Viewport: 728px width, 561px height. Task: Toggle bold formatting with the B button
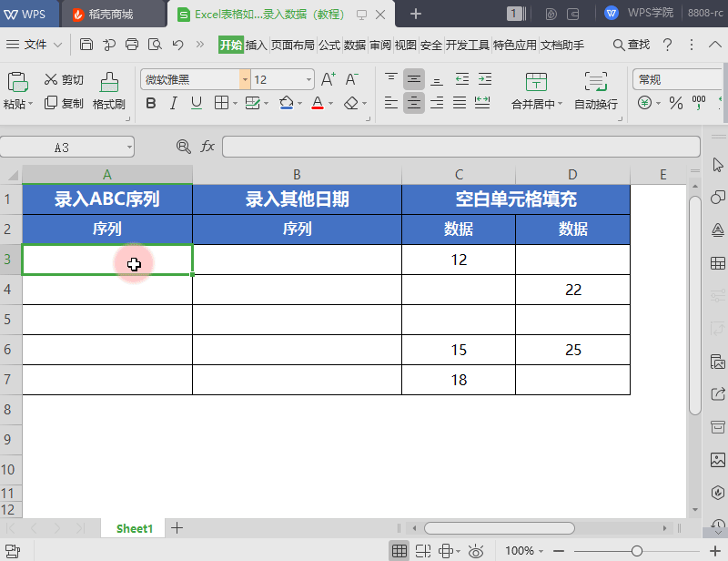click(150, 104)
